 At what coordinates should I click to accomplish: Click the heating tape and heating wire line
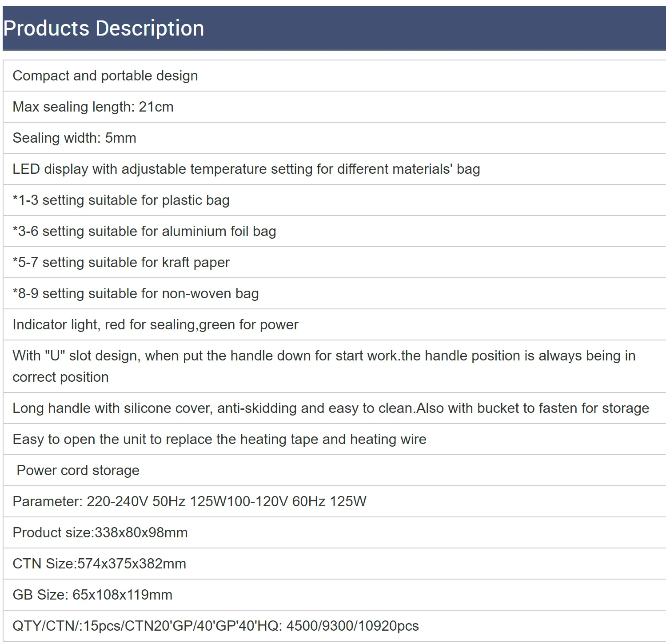coord(219,440)
